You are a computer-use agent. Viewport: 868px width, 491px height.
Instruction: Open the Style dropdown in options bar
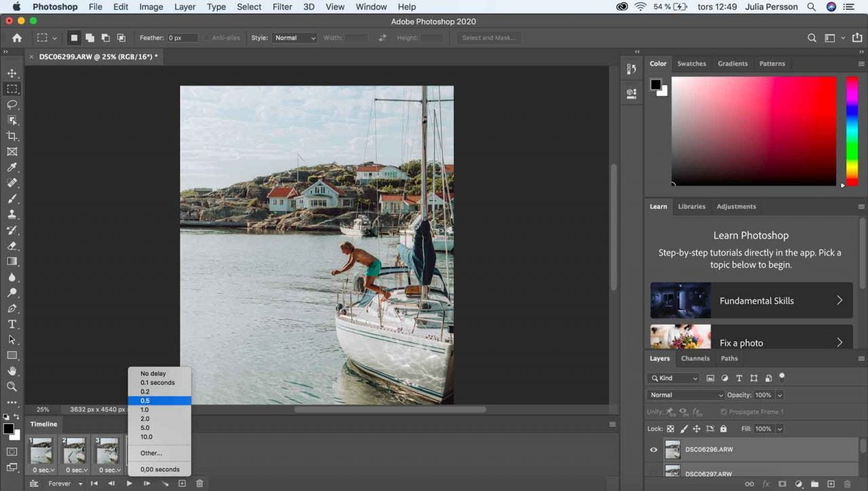pyautogui.click(x=294, y=37)
